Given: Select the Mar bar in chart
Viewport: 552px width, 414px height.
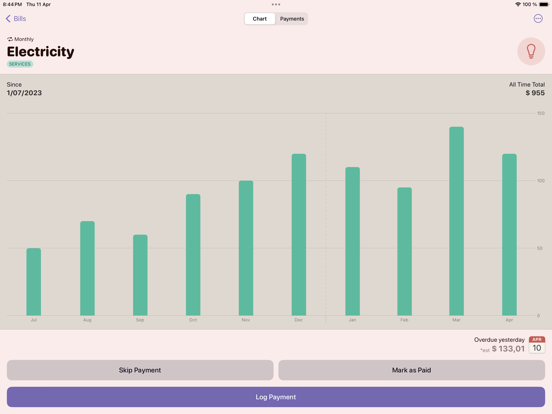Looking at the screenshot, I should click(457, 221).
